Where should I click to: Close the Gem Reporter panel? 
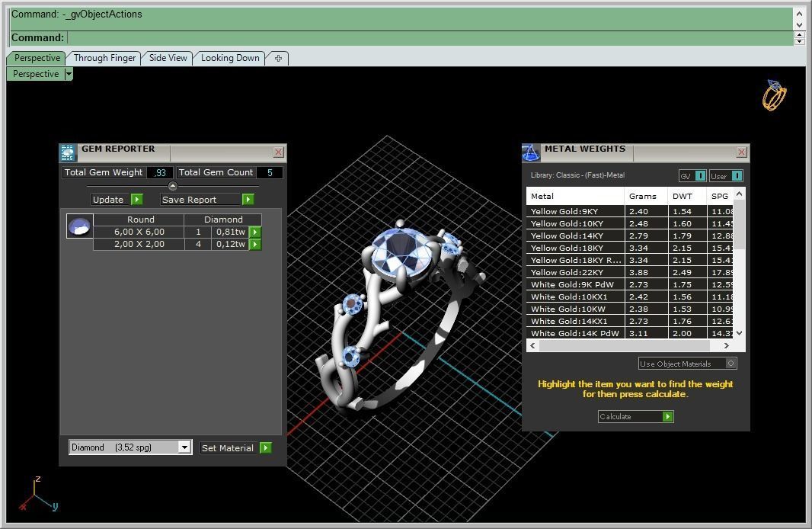point(279,152)
